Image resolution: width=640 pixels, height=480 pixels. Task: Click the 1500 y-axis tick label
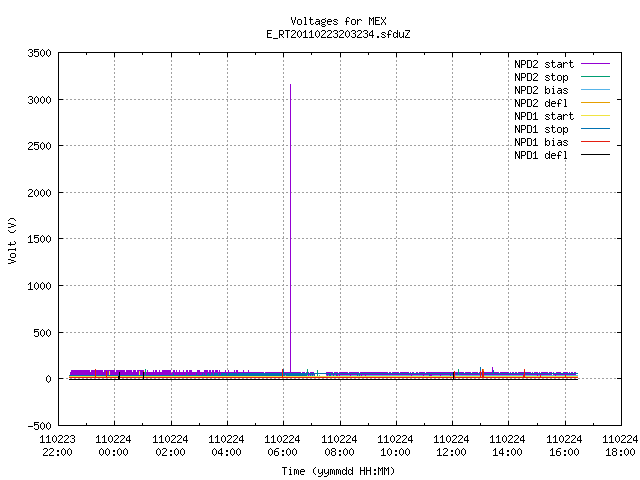click(x=39, y=239)
